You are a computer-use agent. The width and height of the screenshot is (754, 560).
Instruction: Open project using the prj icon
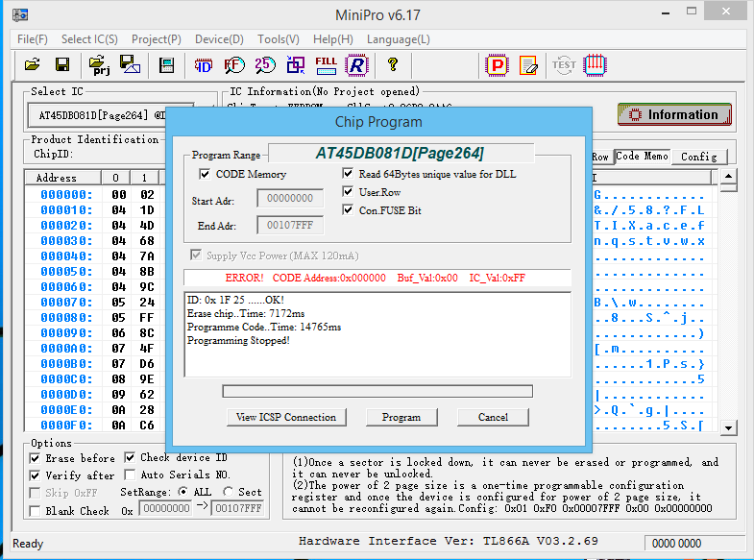(x=98, y=65)
